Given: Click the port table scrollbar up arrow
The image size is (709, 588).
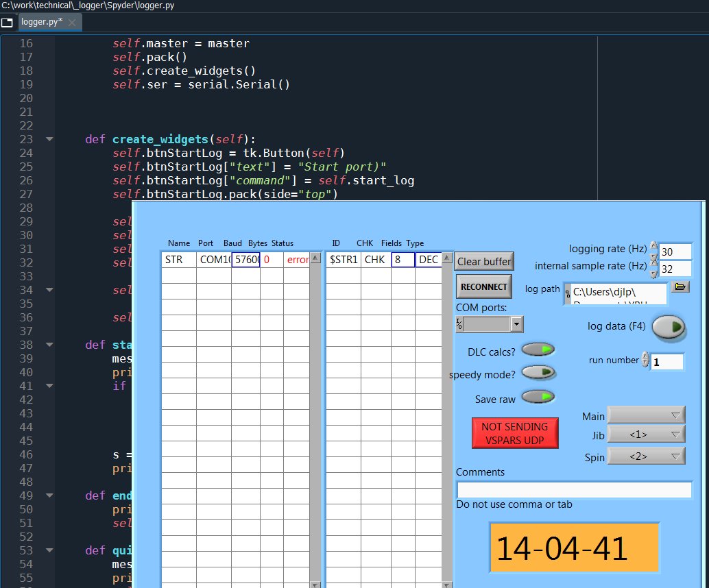Looking at the screenshot, I should click(x=315, y=258).
